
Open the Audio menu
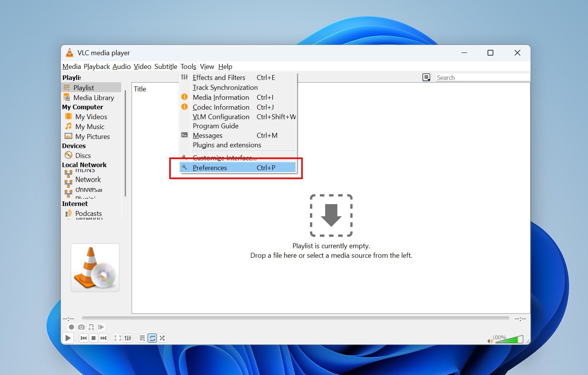(121, 67)
